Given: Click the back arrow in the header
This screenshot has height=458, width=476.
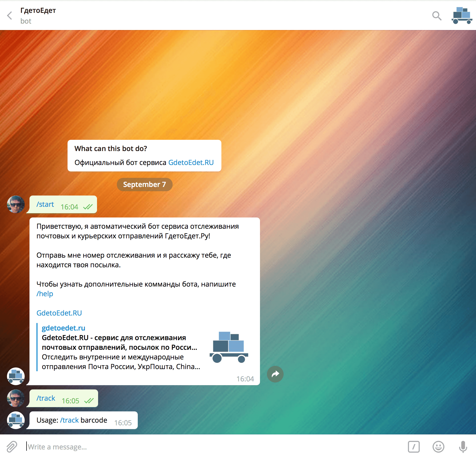Looking at the screenshot, I should (x=10, y=16).
